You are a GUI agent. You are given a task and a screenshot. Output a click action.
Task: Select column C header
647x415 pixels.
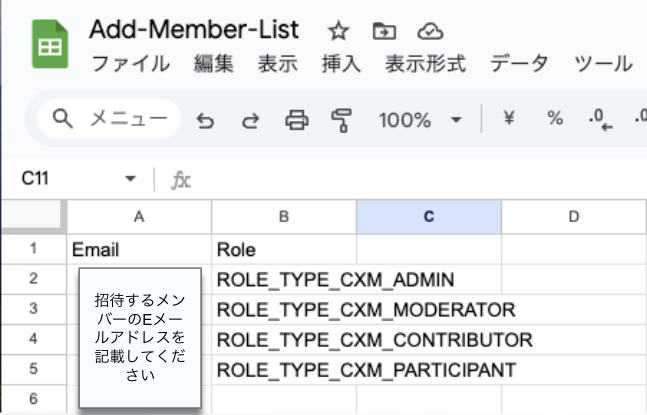click(429, 217)
